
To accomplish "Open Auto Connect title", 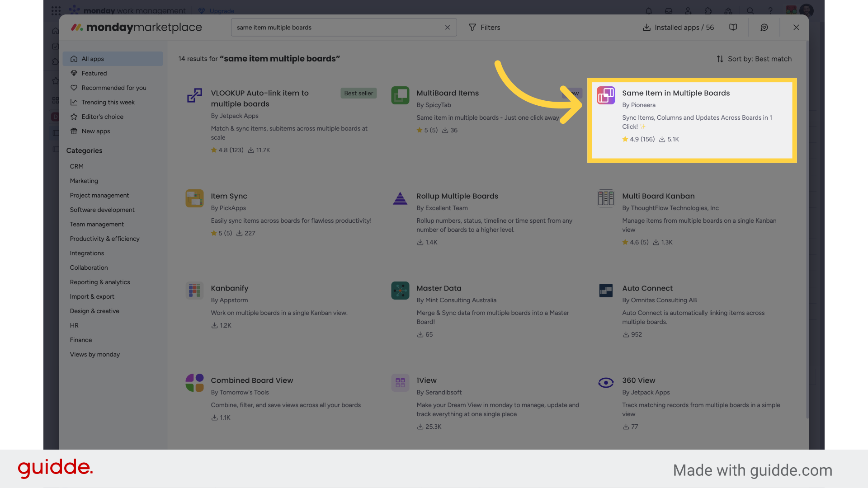I will pyautogui.click(x=647, y=288).
